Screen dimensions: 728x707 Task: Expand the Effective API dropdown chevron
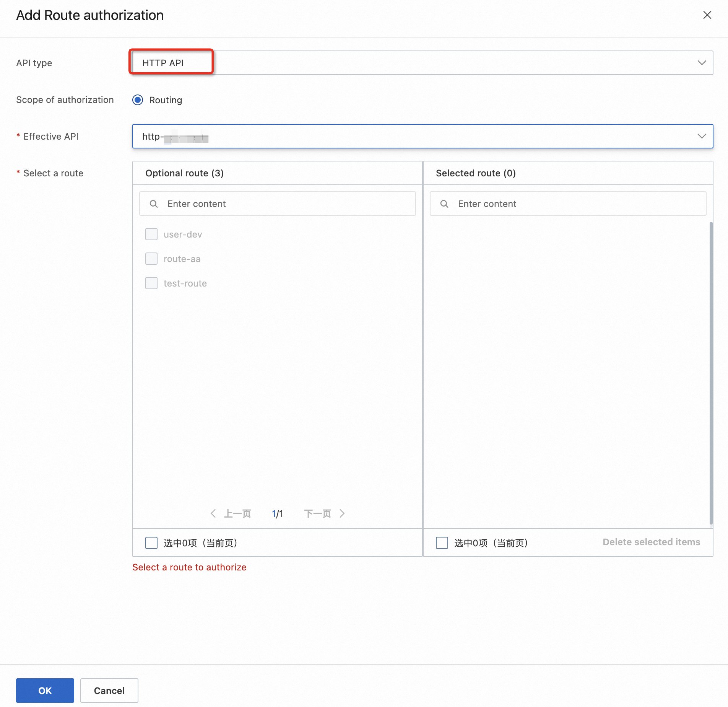tap(702, 136)
